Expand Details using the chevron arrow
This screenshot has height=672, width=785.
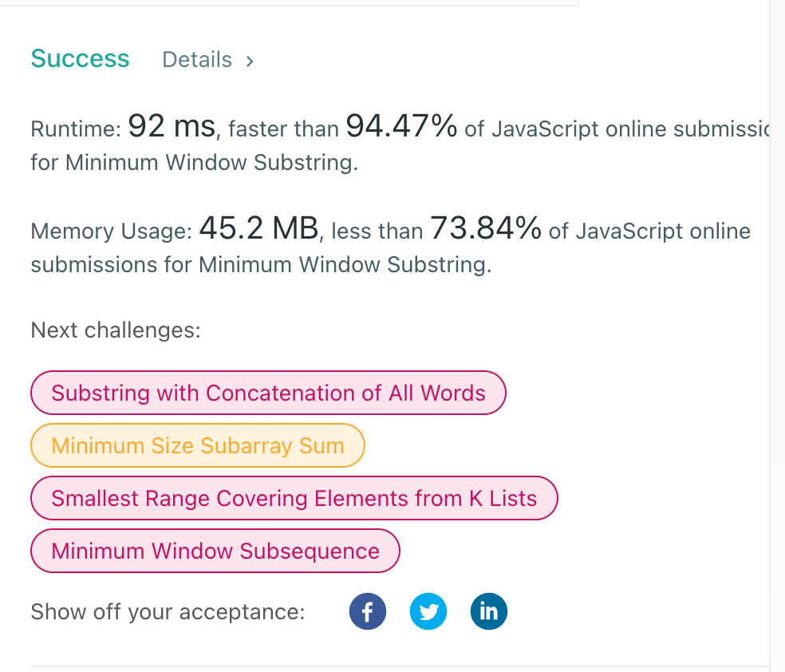[x=250, y=61]
